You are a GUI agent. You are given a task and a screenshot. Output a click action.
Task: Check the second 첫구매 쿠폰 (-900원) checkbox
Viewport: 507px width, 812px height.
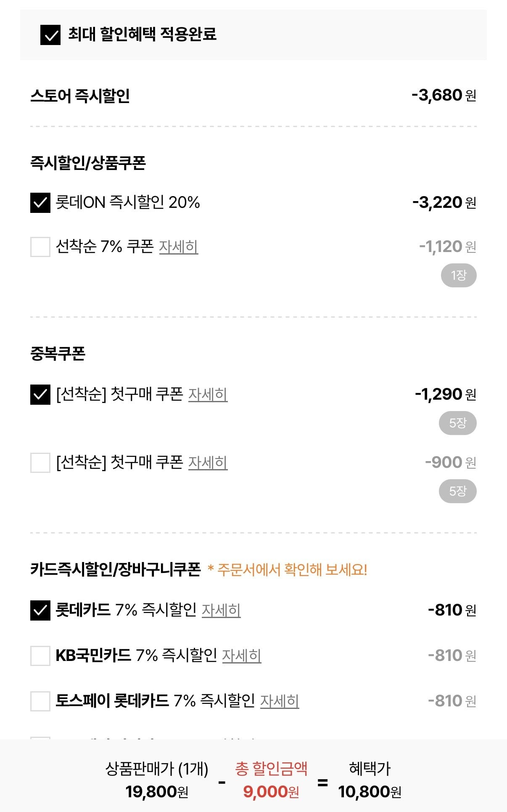point(40,463)
